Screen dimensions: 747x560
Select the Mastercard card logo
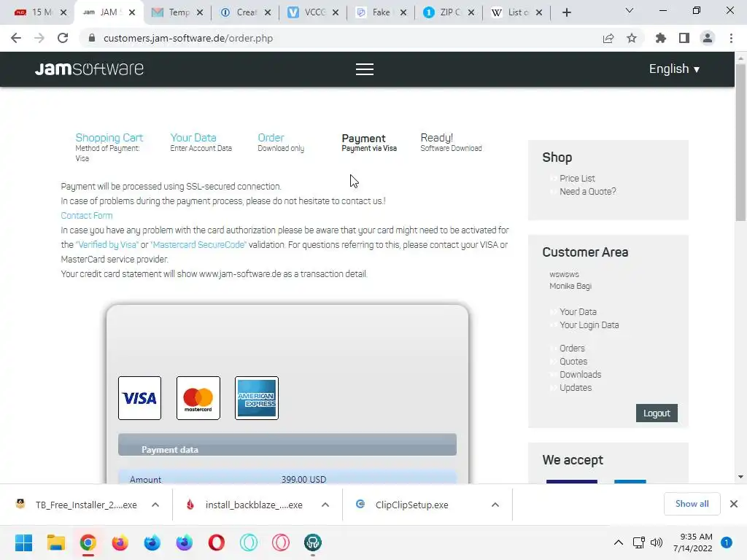[198, 398]
